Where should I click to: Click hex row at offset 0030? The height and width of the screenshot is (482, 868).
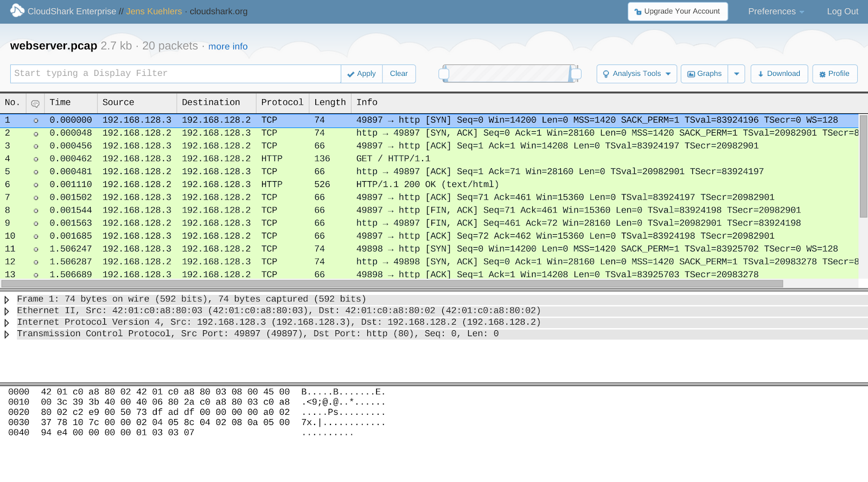pos(196,422)
